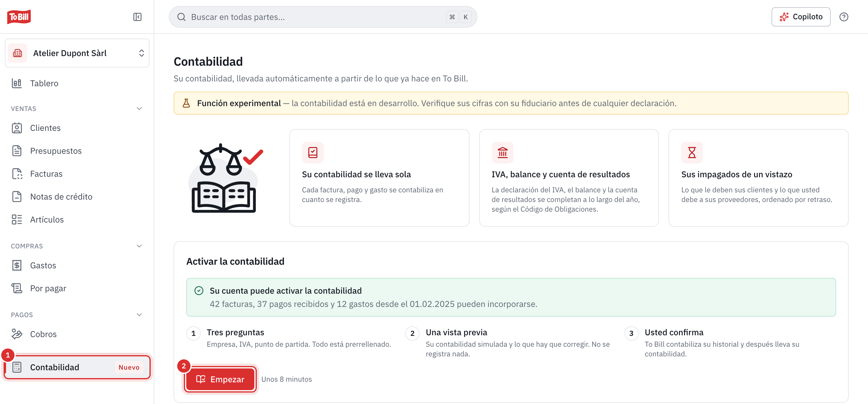Click the IVA, balance y cuenta de resultados heading

pos(560,175)
